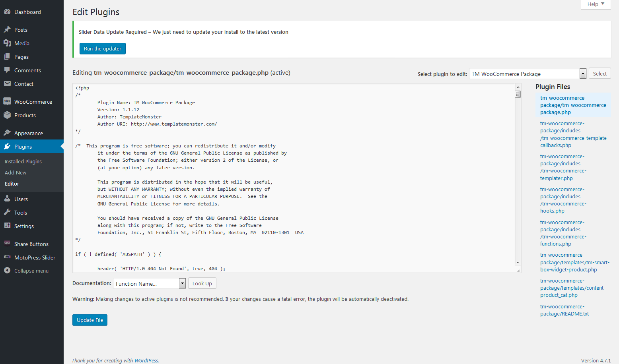Image resolution: width=619 pixels, height=364 pixels.
Task: Click the Posts pushpin icon
Action: (x=7, y=30)
